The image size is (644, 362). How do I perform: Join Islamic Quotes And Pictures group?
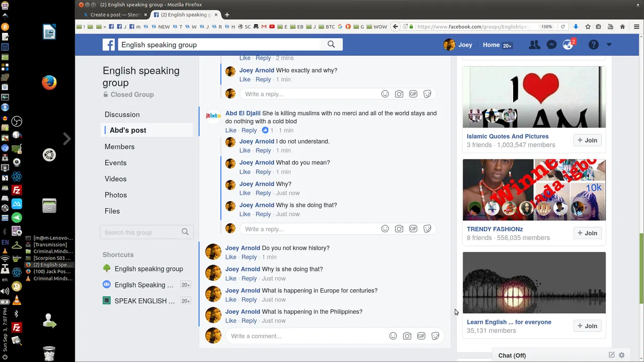pyautogui.click(x=587, y=140)
